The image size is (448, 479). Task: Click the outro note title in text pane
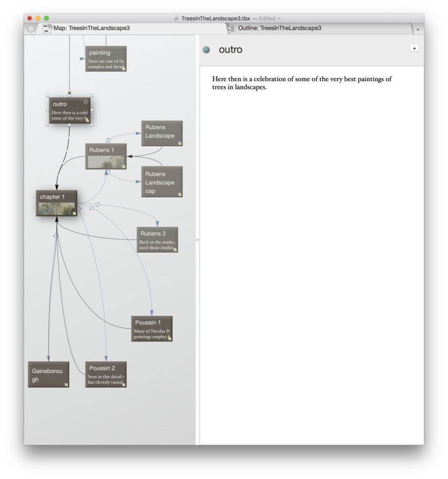click(x=231, y=50)
